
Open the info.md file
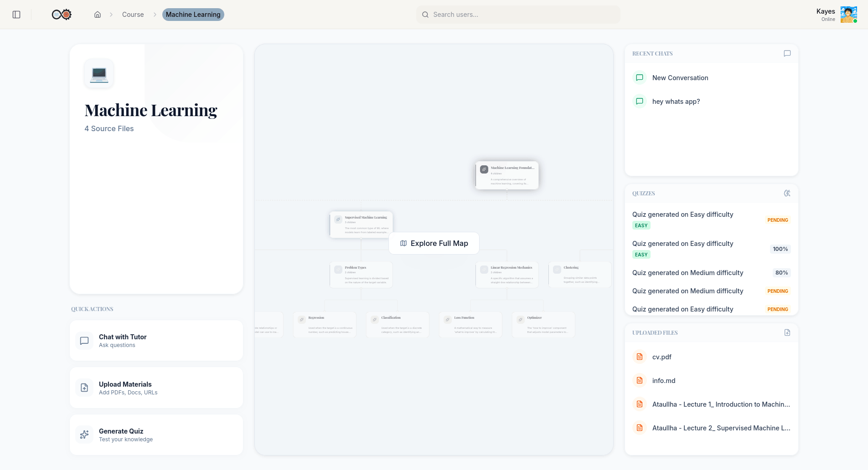click(711, 381)
